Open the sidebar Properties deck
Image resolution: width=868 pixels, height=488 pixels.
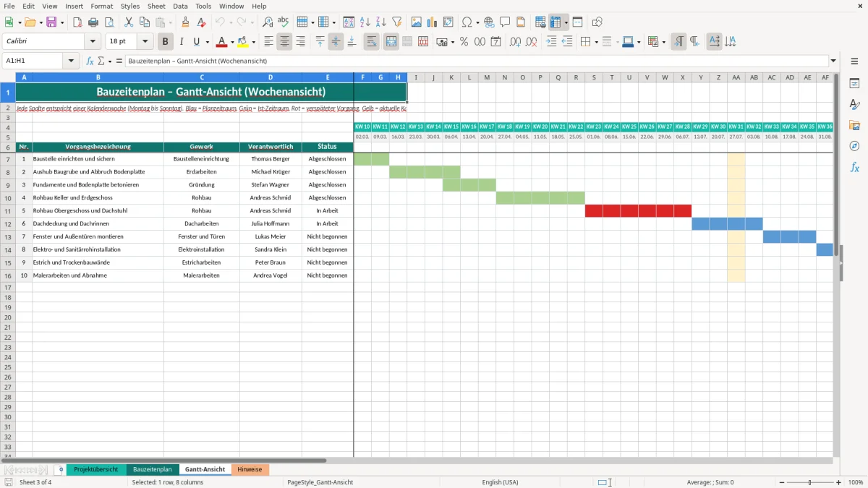[x=854, y=84]
